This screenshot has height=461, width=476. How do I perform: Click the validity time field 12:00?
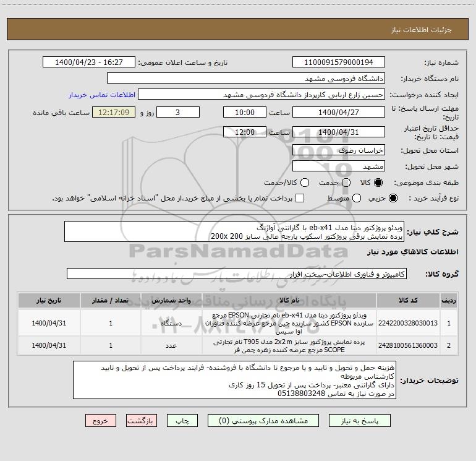[x=245, y=132]
